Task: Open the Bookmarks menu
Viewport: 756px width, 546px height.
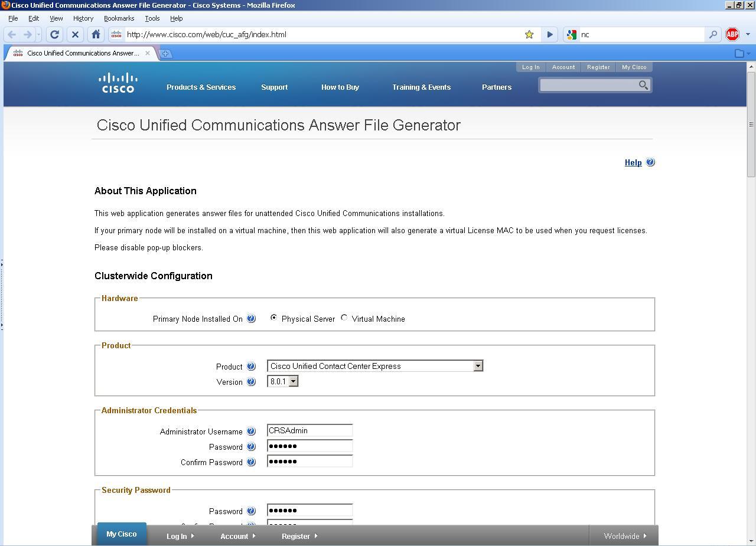Action: [x=119, y=18]
